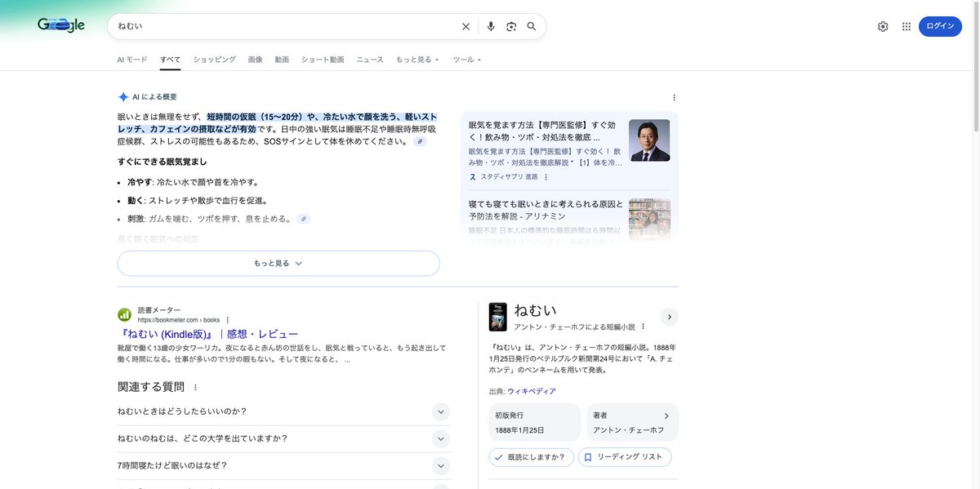This screenshot has width=980, height=489.
Task: Open Google Lens image search
Action: (511, 26)
